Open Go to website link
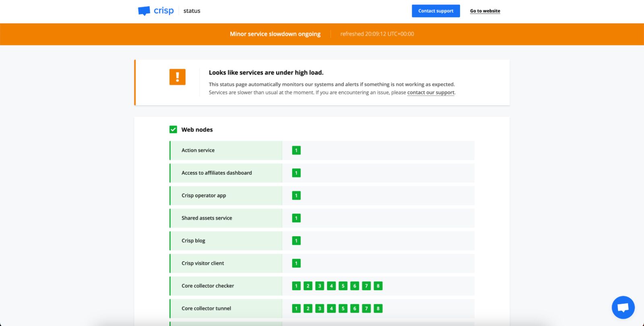The height and width of the screenshot is (326, 644). [x=485, y=11]
